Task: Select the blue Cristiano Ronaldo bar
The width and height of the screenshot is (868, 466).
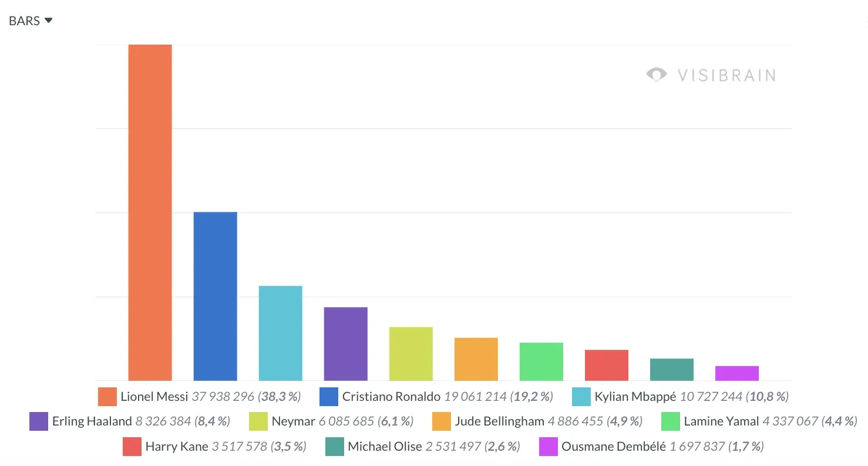Action: [x=215, y=296]
